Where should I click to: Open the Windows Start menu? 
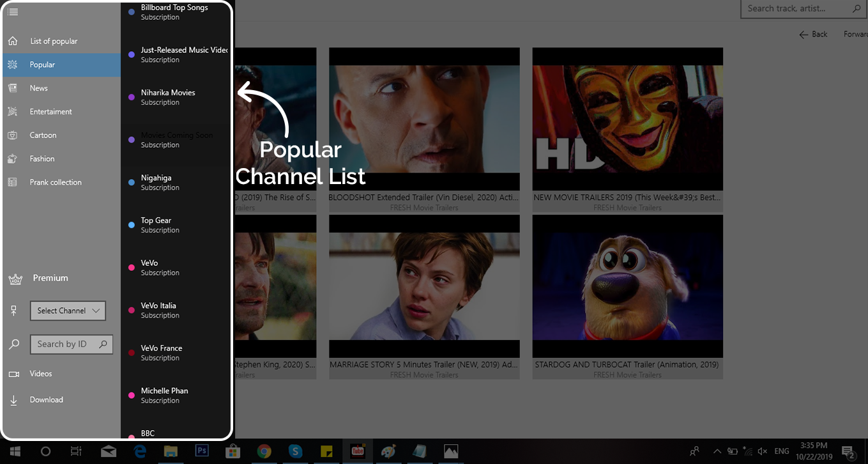pyautogui.click(x=15, y=451)
